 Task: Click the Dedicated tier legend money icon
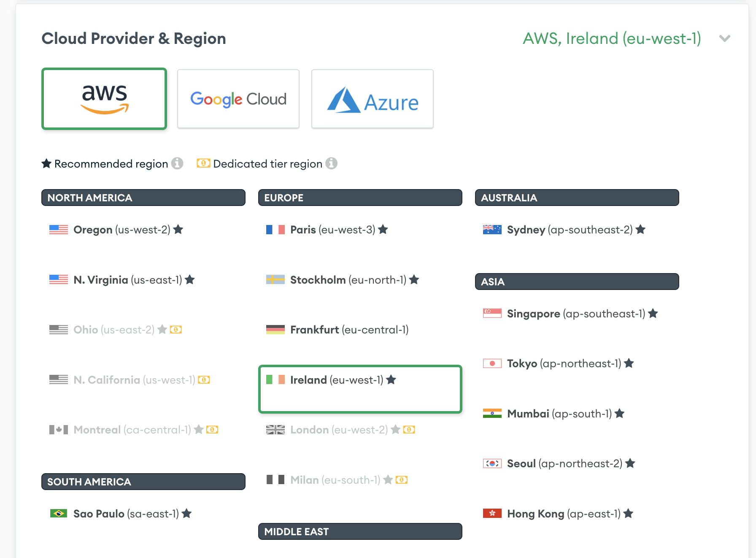click(203, 163)
